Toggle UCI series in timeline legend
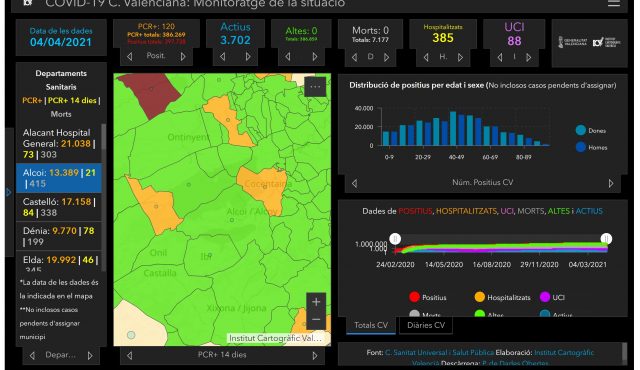 [552, 297]
